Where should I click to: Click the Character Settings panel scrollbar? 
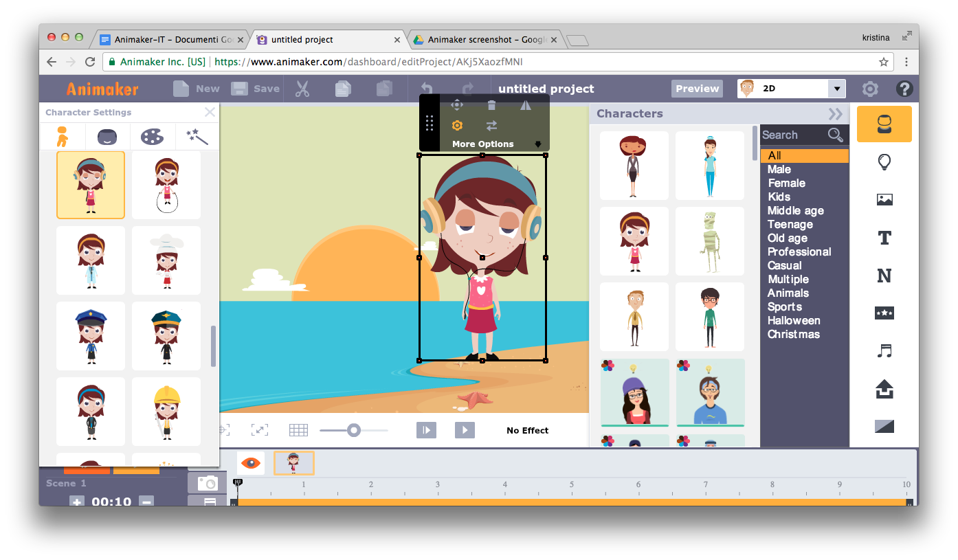click(x=214, y=346)
